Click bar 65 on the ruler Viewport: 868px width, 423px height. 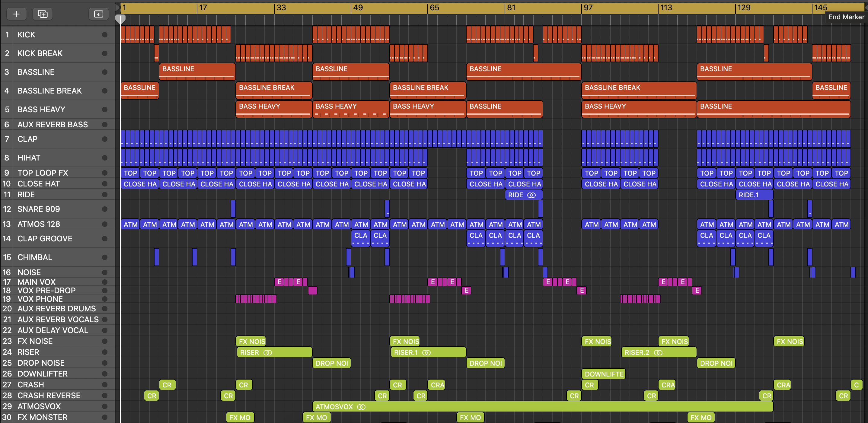(x=434, y=8)
